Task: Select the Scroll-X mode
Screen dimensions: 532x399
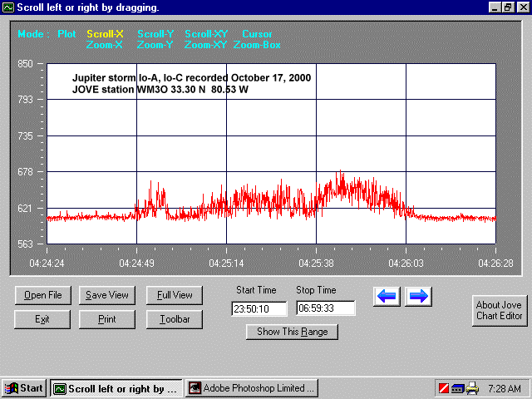Action: pyautogui.click(x=105, y=34)
